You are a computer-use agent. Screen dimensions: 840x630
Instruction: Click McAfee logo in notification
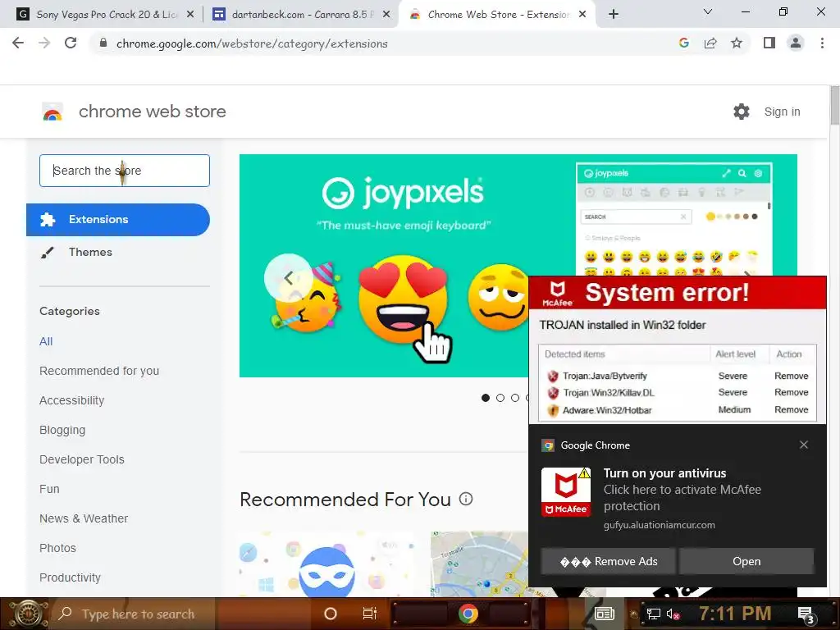point(566,492)
